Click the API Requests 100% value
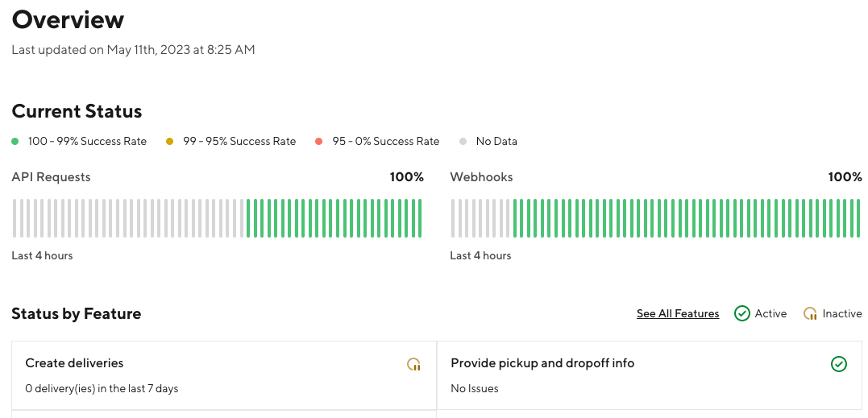Viewport: 868px width, 418px height. point(406,177)
